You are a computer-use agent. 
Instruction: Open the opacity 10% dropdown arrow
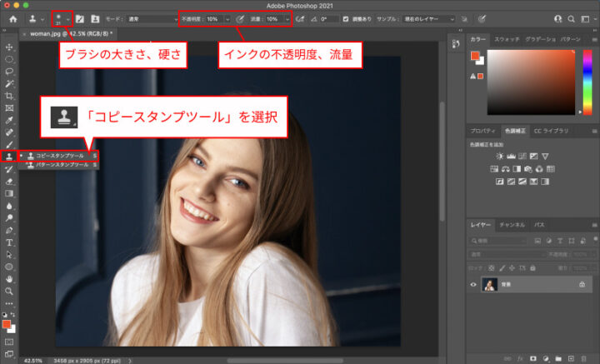227,19
